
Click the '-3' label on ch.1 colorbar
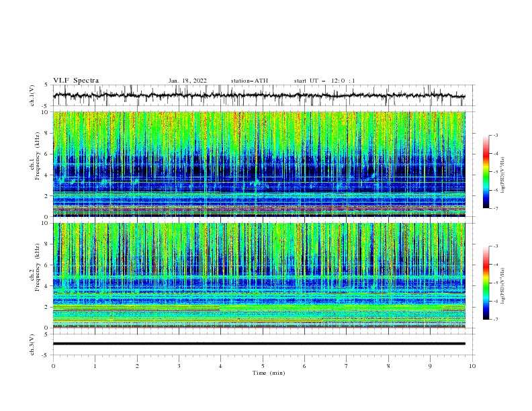495,135
